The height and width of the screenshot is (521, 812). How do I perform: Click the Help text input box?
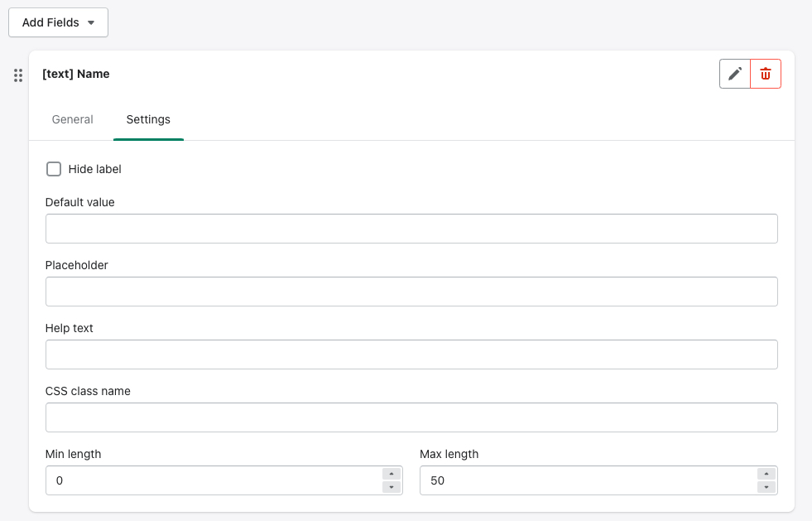(411, 355)
